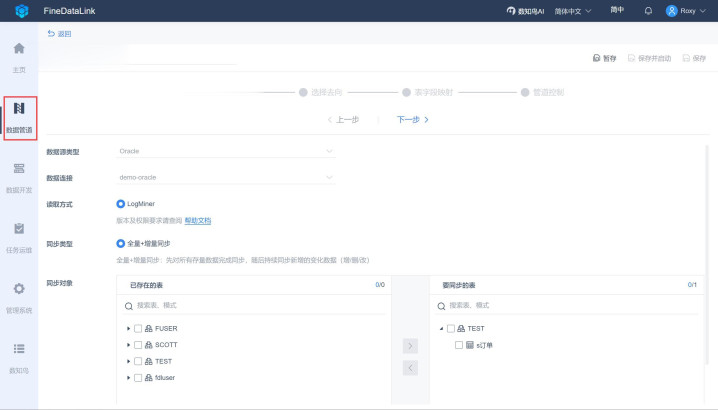Click the 0/1 selected count text

tap(692, 285)
